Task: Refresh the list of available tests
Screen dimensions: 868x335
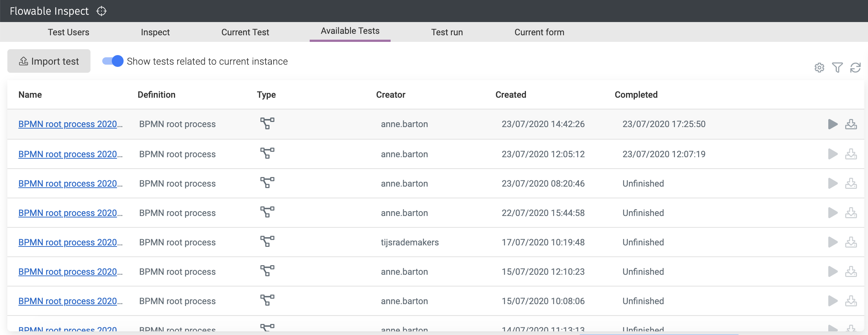Action: coord(855,68)
